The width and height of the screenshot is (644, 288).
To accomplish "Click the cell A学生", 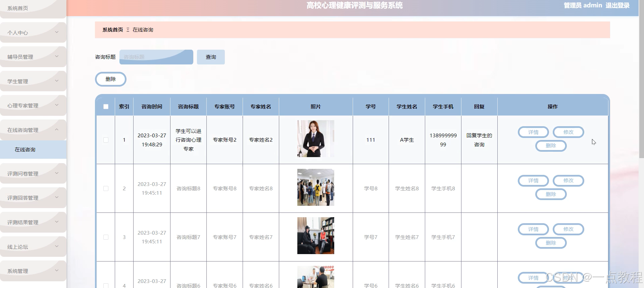I will 407,140.
